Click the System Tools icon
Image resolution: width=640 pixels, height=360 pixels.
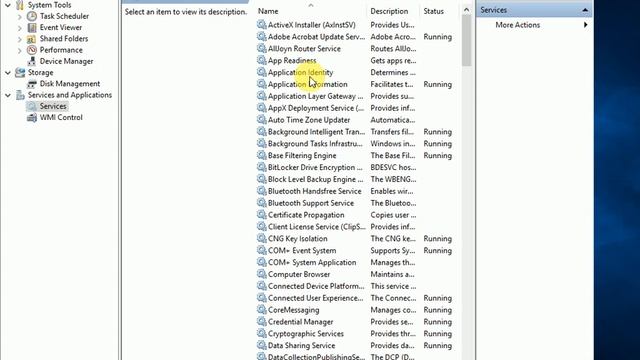[20, 5]
